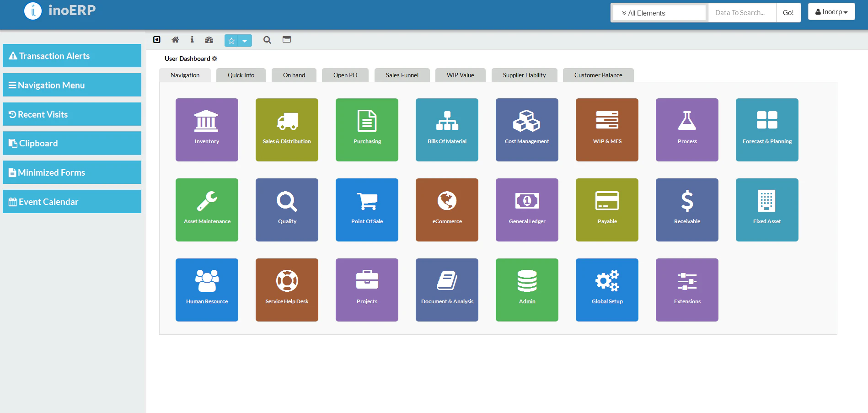The width and height of the screenshot is (868, 413).
Task: Switch to the Customer Balance tab
Action: tap(598, 75)
